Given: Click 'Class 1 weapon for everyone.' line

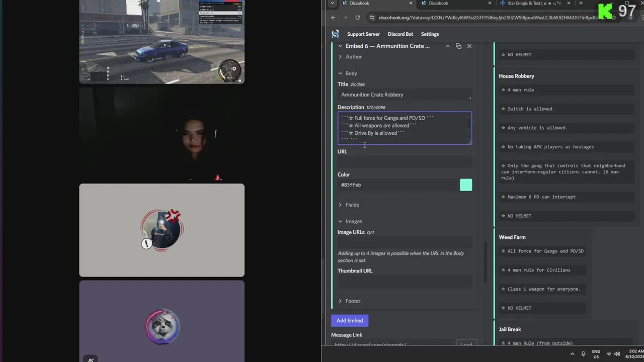Looking at the screenshot, I should (x=541, y=289).
